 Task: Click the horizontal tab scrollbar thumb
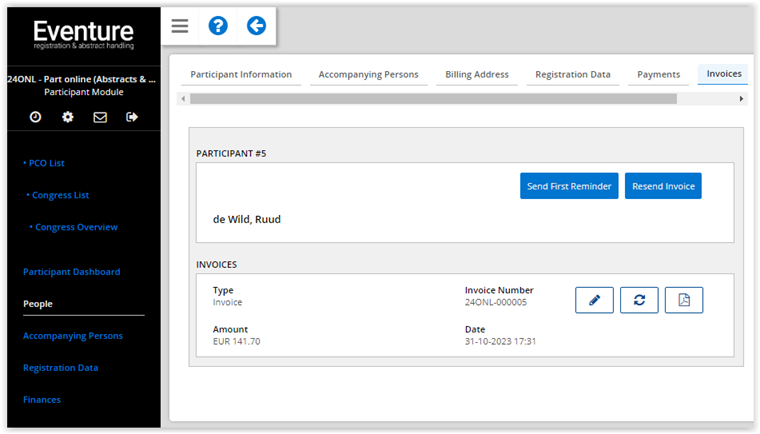(433, 99)
